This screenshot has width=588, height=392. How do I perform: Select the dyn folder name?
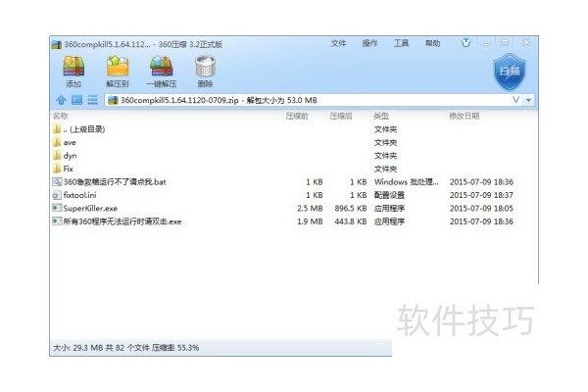pyautogui.click(x=71, y=156)
